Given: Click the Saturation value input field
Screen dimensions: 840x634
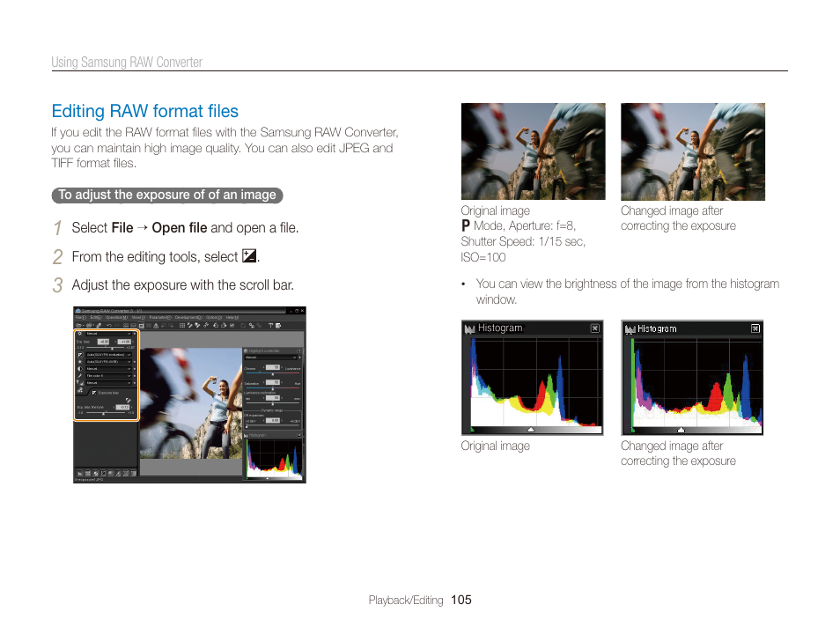Looking at the screenshot, I should [273, 382].
